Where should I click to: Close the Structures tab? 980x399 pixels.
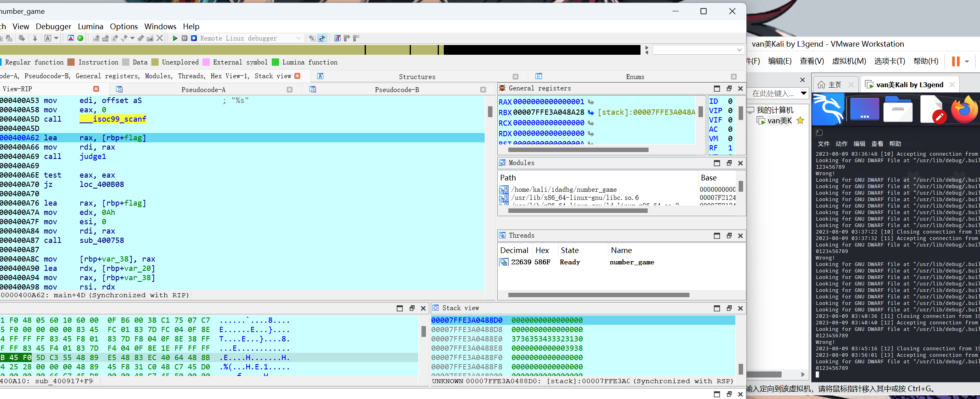coord(516,77)
